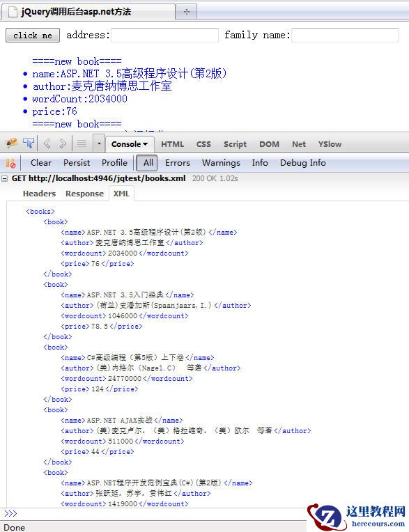
Task: Click the price 124 XML line
Action: point(100,389)
